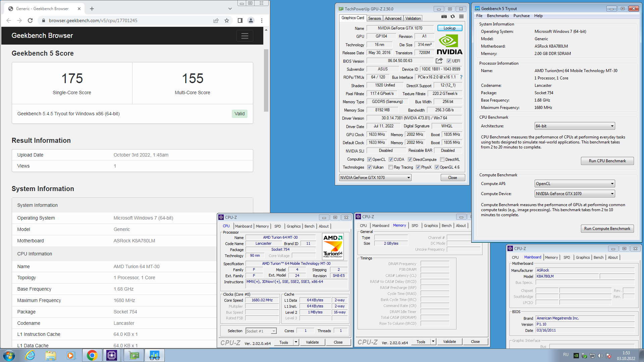This screenshot has height=362, width=644.
Task: Click Close in the GPU-Z window
Action: (x=452, y=178)
